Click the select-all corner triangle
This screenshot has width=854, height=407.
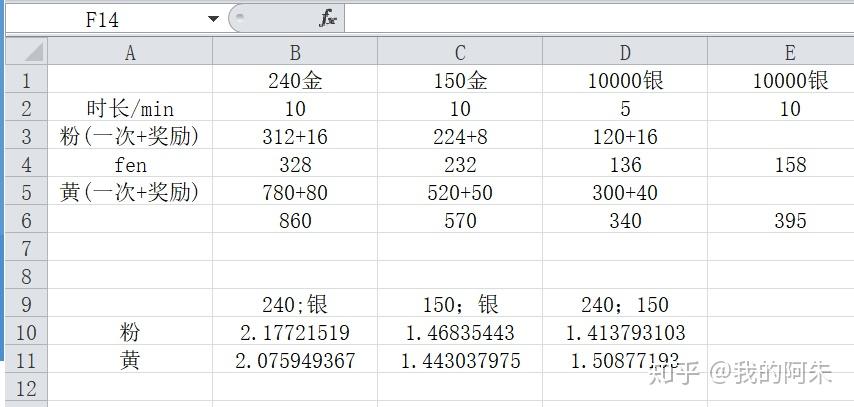pyautogui.click(x=26, y=52)
